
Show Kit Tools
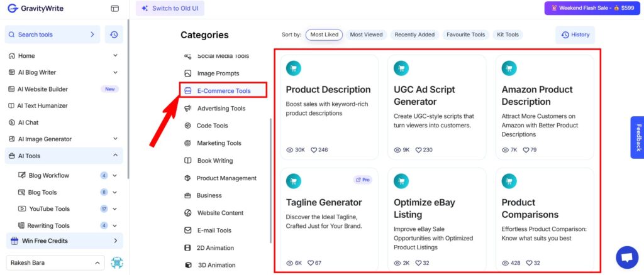coord(508,35)
